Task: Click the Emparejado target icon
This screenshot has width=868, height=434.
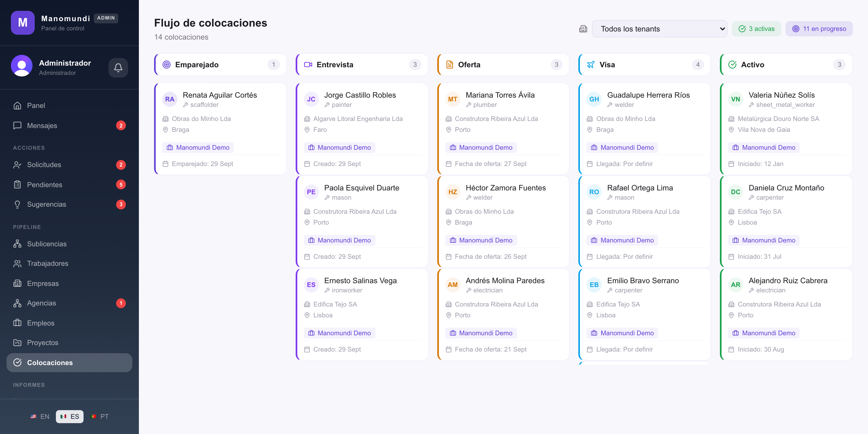Action: pyautogui.click(x=167, y=65)
